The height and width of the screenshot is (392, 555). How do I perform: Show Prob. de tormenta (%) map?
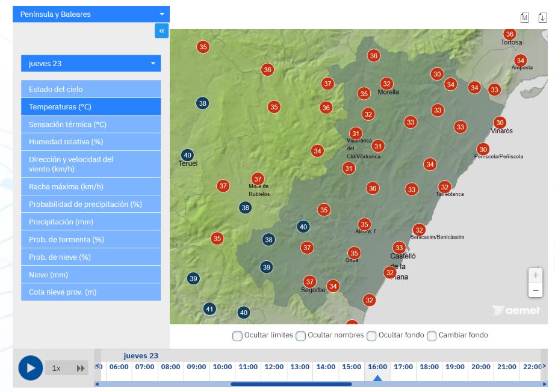[x=91, y=239]
